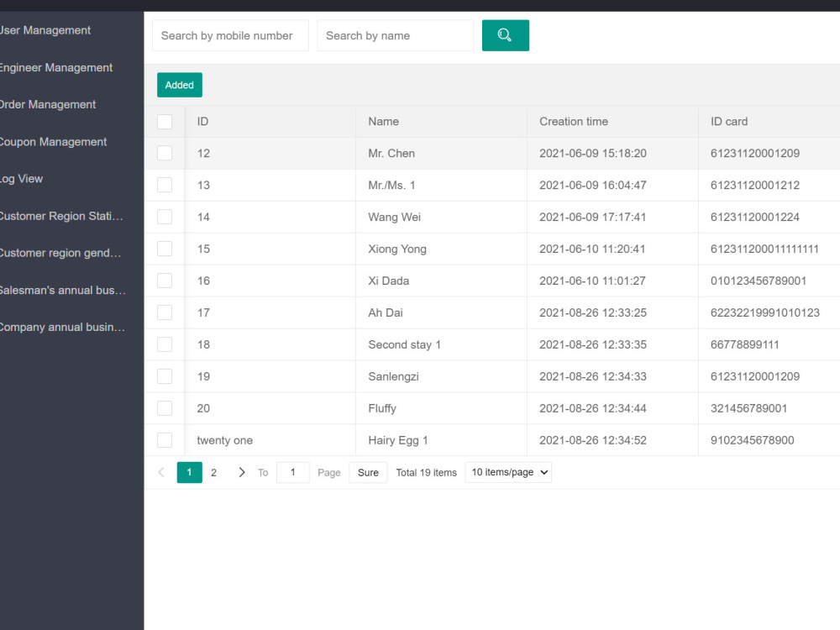Tick the Xiong Yong row checkbox
This screenshot has width=840, height=630.
coord(165,249)
